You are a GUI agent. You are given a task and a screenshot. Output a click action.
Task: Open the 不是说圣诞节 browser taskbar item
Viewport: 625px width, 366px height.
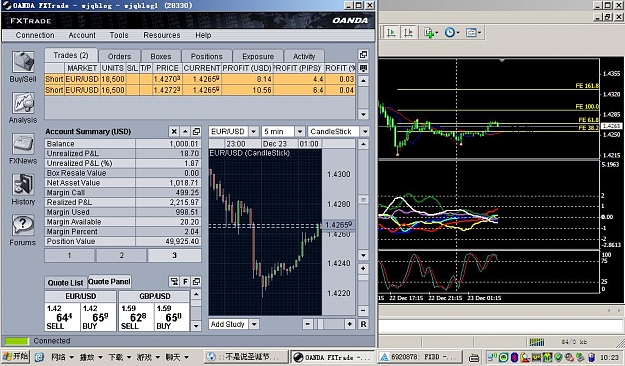coord(246,357)
